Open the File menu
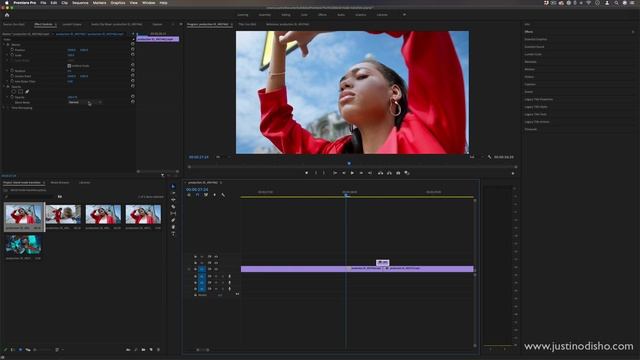 (x=43, y=3)
